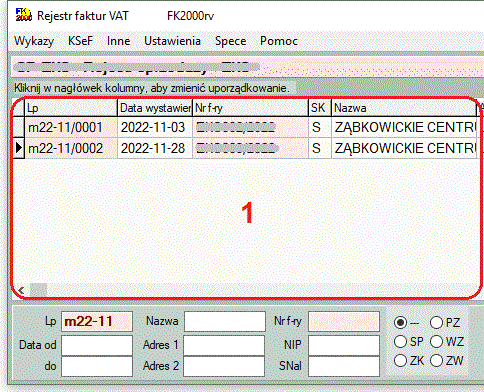The width and height of the screenshot is (484, 392).
Task: Select the '--' radio option
Action: click(400, 322)
